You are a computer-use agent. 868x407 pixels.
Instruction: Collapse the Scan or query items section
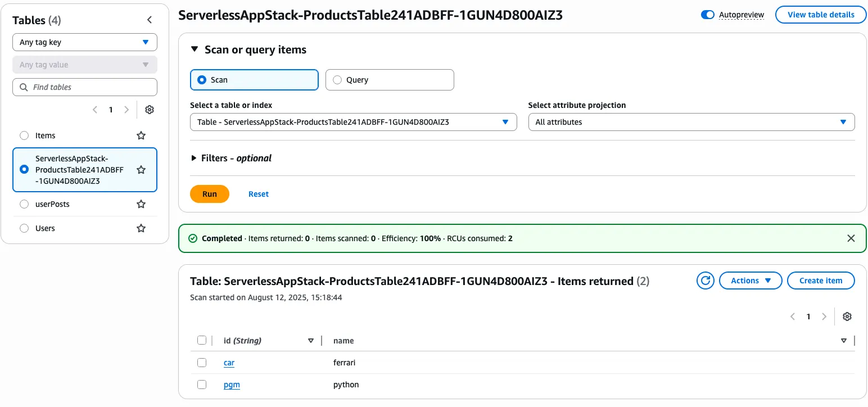(195, 49)
